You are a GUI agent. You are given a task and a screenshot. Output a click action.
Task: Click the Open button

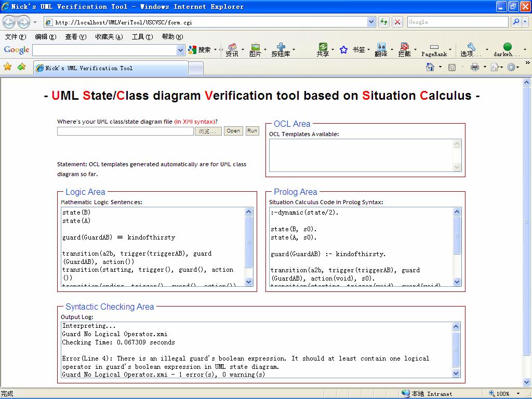233,131
